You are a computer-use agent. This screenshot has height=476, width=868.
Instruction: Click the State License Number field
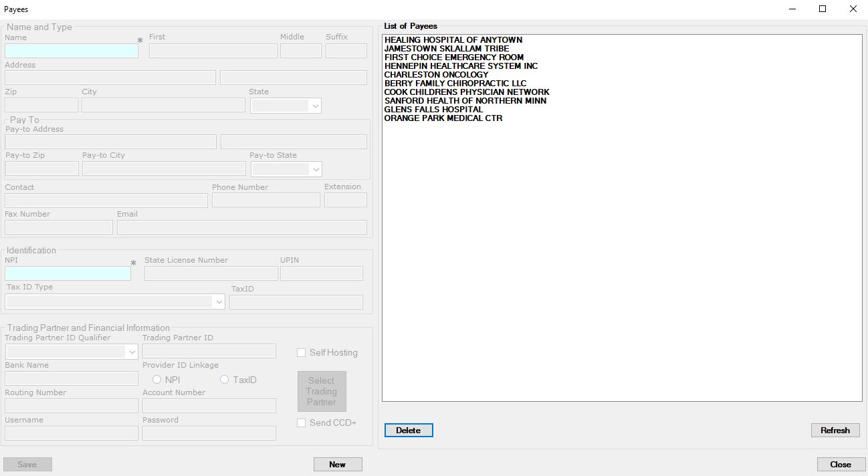coord(211,273)
